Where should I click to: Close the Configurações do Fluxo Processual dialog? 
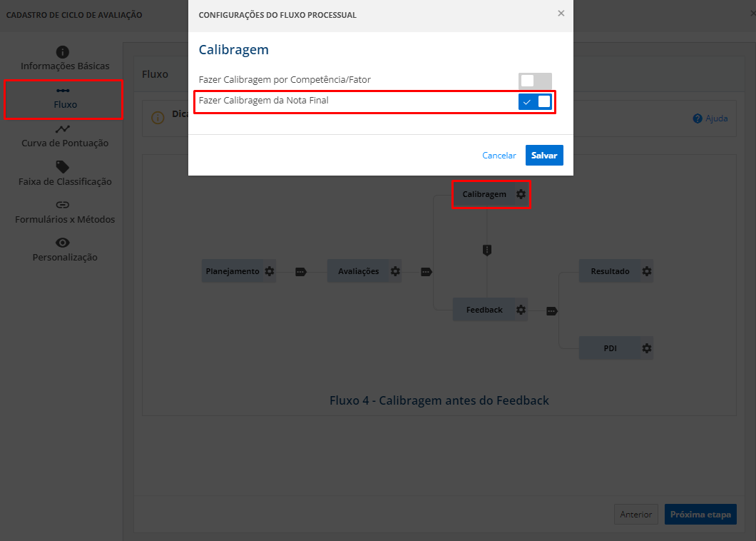[x=561, y=14]
